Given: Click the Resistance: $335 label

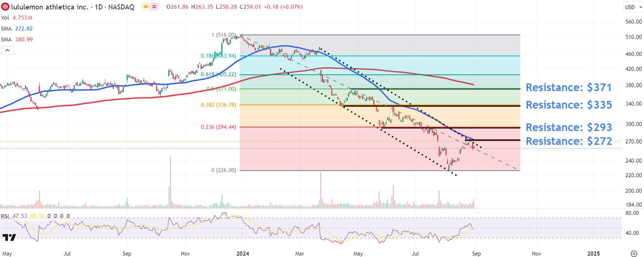Looking at the screenshot, I should [x=568, y=105].
